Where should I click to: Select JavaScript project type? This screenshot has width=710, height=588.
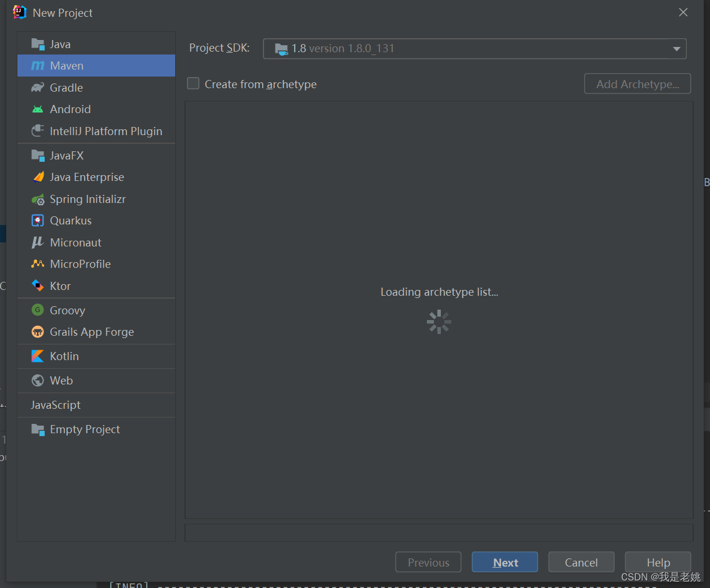[x=96, y=405]
